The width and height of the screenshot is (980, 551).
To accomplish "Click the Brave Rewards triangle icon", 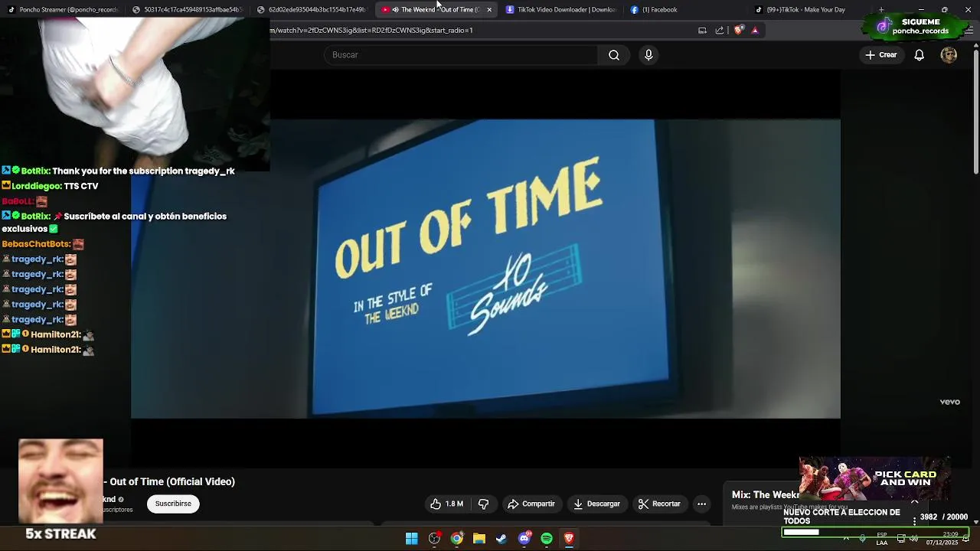I will pos(755,31).
